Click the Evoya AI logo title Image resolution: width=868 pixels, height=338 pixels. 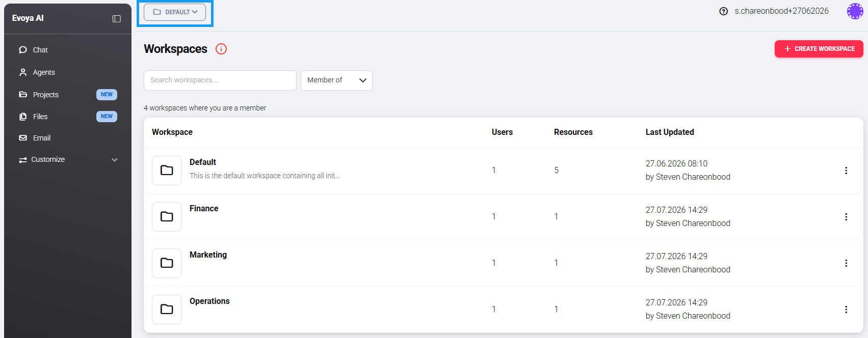[x=28, y=18]
